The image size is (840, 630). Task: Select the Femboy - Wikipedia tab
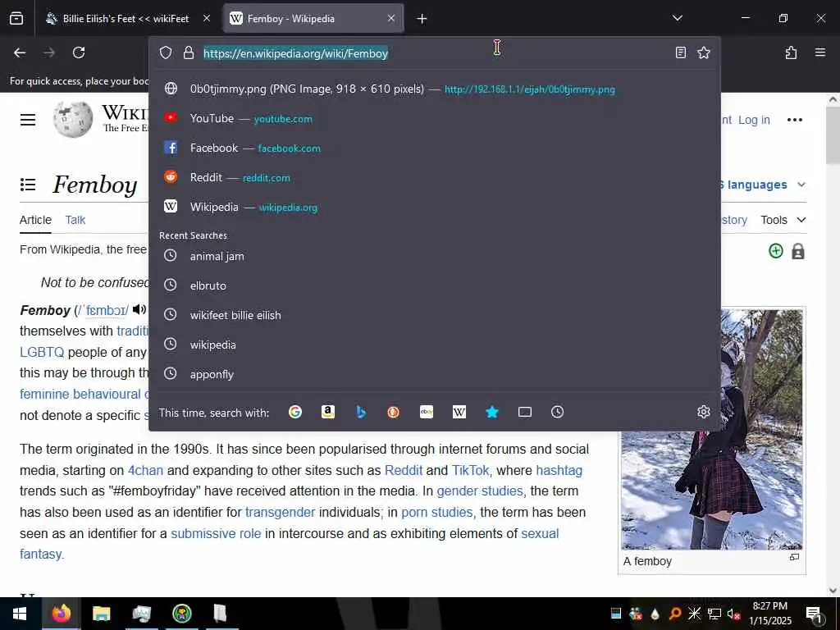pos(313,19)
